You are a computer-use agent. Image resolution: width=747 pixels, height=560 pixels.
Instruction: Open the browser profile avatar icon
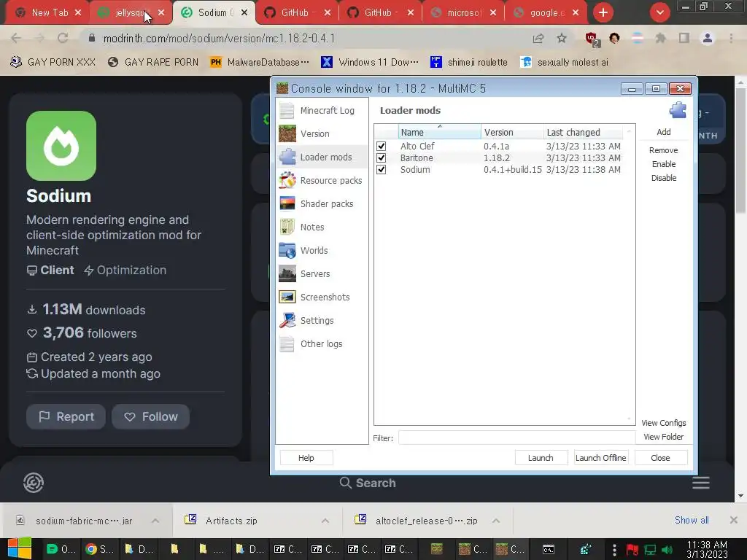(708, 39)
